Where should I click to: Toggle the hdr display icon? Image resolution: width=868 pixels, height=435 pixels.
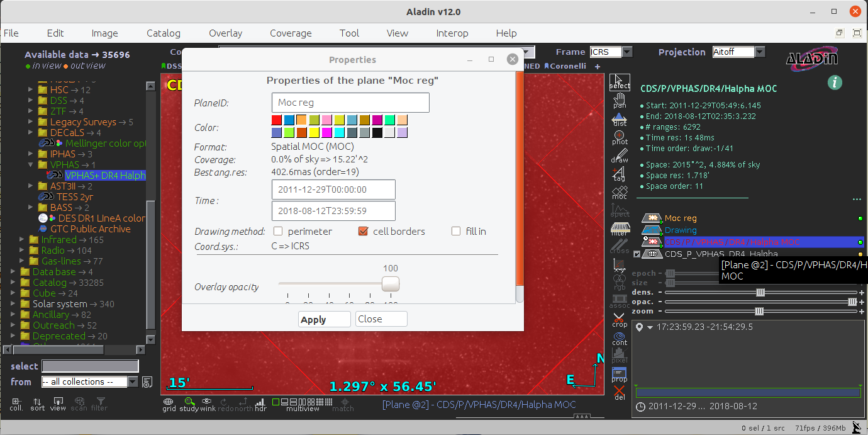point(260,404)
